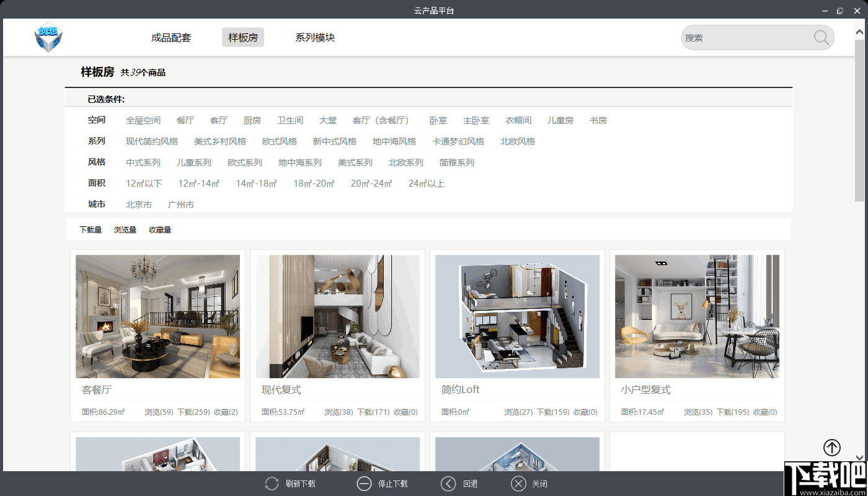The image size is (868, 496).
Task: Click the 简约Loft product title
Action: 461,390
